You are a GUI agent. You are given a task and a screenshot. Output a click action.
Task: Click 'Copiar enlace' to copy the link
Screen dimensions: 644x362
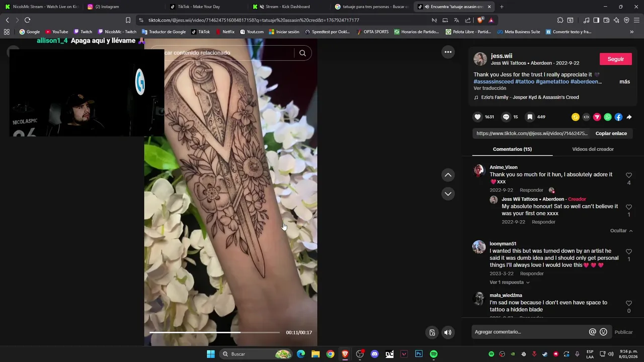point(611,133)
